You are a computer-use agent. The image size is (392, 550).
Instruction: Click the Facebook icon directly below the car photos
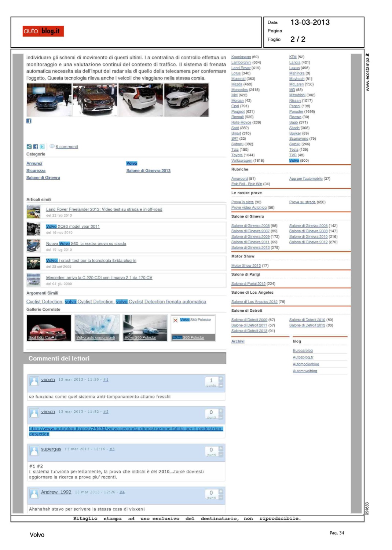29,121
